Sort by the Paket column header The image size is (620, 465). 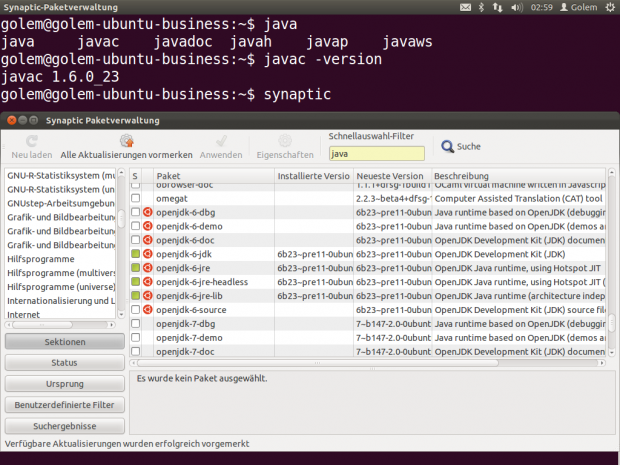(x=214, y=176)
